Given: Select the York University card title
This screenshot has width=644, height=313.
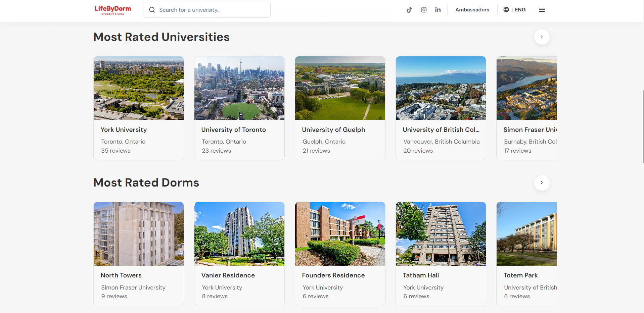Looking at the screenshot, I should (124, 130).
